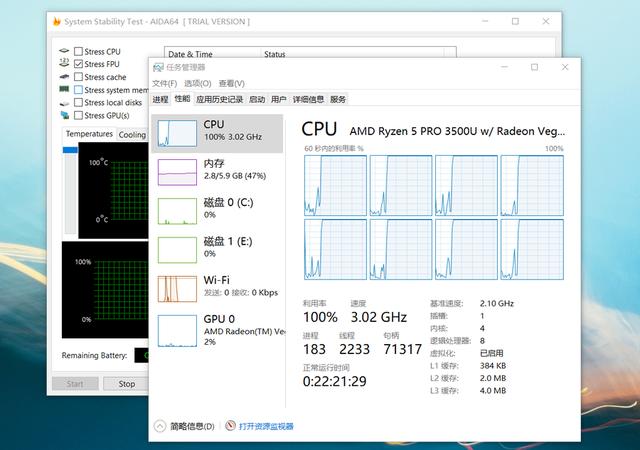Open the 查看(V) menu
Viewport: 640px width, 450px height.
[x=231, y=83]
